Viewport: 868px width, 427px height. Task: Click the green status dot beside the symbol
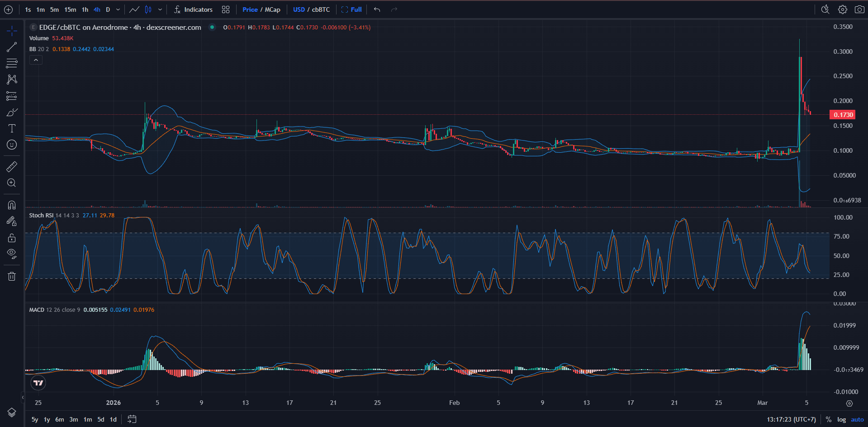212,27
